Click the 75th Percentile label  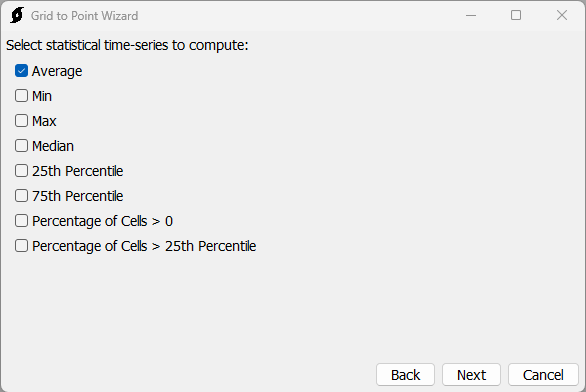point(77,196)
